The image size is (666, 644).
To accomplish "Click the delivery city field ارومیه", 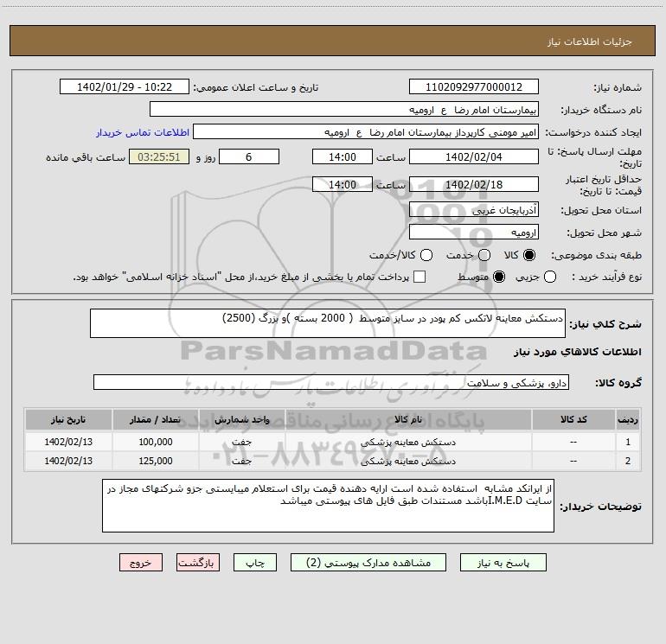I will 474,232.
